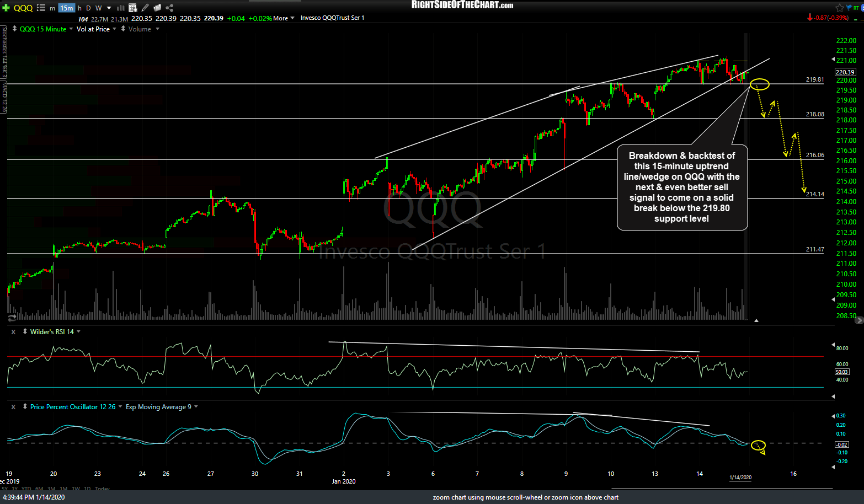Click the resize arrows beside Wilder's RSI 14
The width and height of the screenshot is (864, 504).
coord(25,331)
